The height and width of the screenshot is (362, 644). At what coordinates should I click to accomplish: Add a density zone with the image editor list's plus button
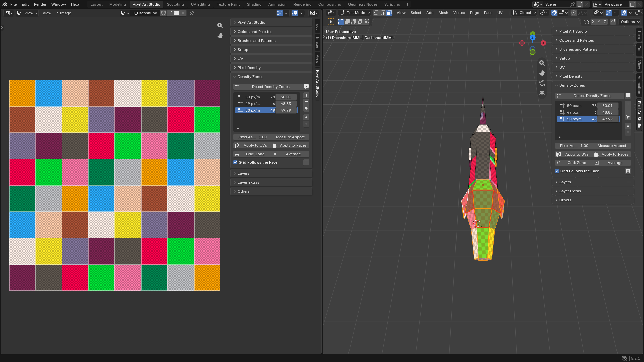tap(306, 95)
